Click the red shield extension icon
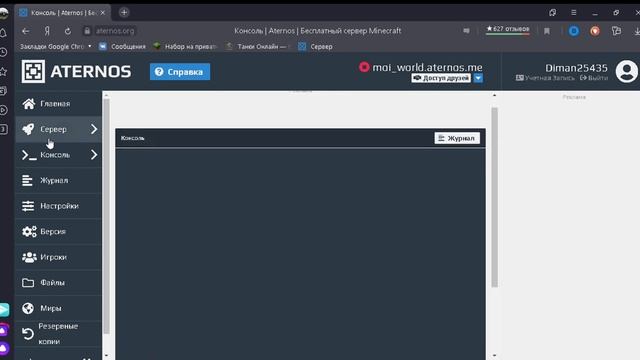This screenshot has width=640, height=360. [x=595, y=31]
